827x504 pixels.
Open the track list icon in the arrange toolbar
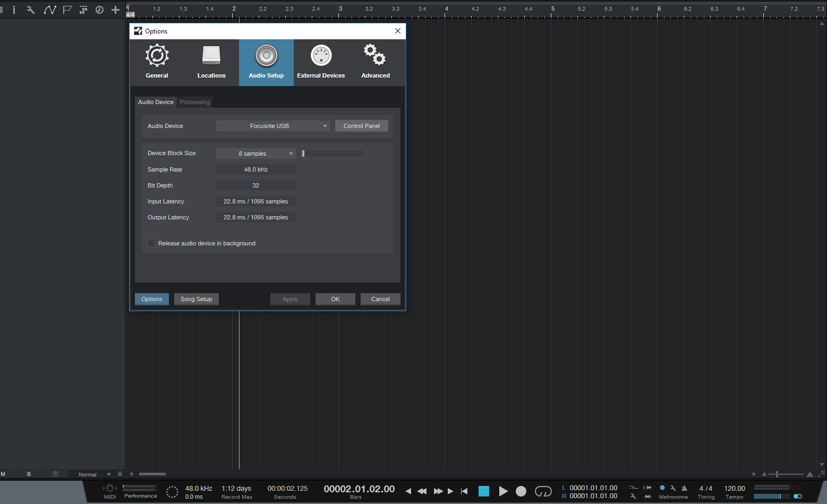pyautogui.click(x=2, y=10)
